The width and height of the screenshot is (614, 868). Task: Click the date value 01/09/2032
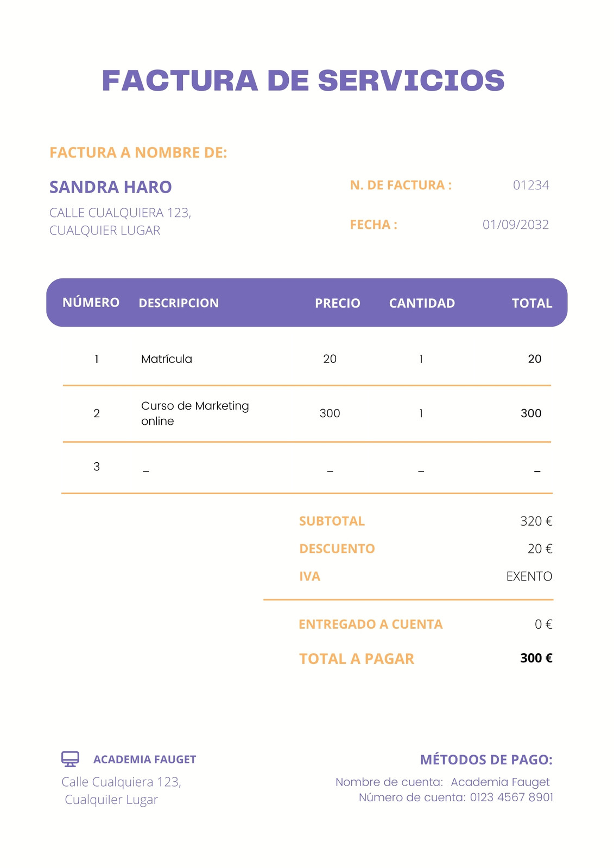[516, 225]
